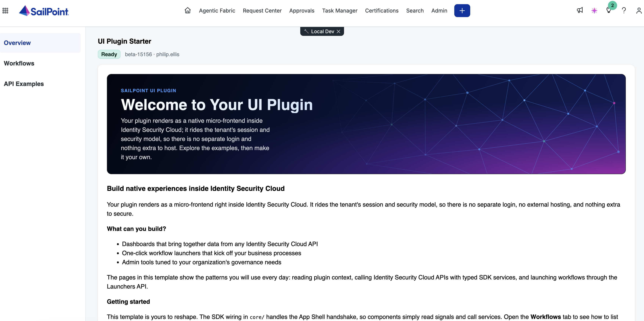
Task: Open the Admin menu
Action: 439,10
